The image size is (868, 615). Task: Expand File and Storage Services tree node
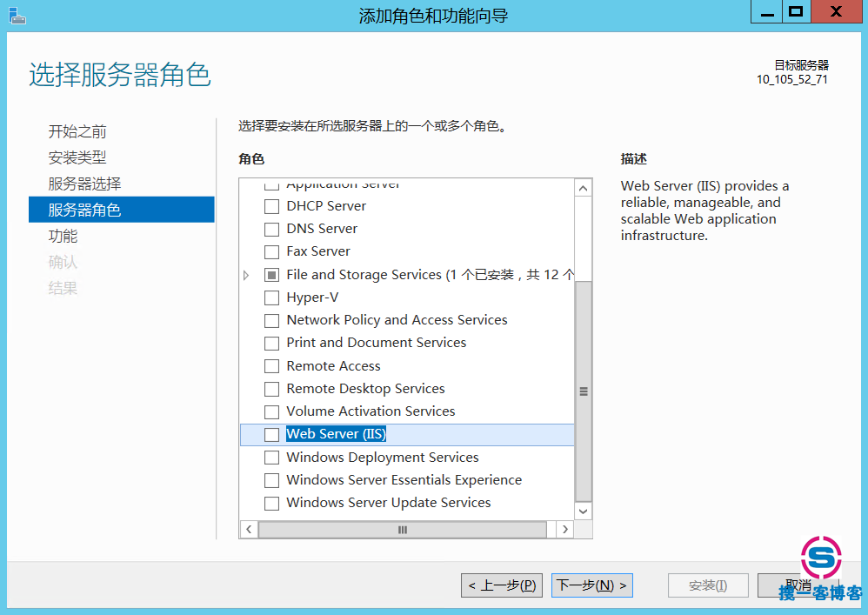point(246,275)
